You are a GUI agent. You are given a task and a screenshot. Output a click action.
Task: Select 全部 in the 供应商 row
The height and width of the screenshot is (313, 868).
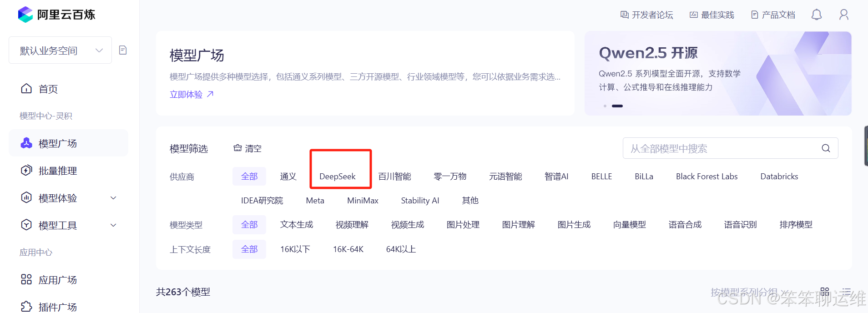click(x=249, y=177)
